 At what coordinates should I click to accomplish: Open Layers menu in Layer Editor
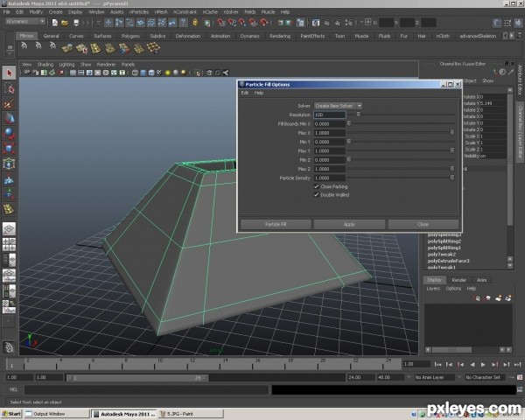click(x=433, y=289)
